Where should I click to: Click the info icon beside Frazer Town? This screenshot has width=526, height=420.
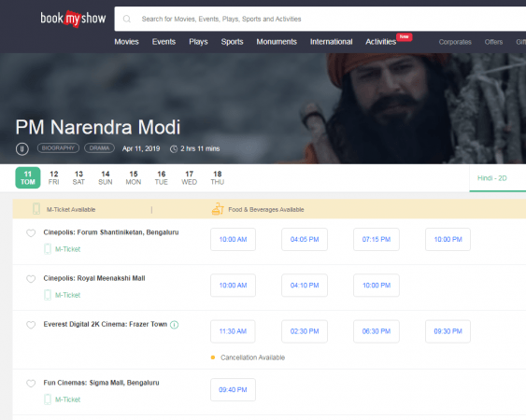click(175, 325)
